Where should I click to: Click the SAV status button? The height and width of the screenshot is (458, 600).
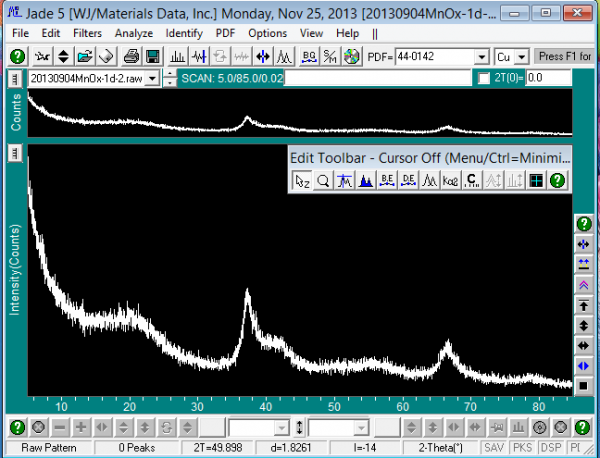pyautogui.click(x=494, y=447)
